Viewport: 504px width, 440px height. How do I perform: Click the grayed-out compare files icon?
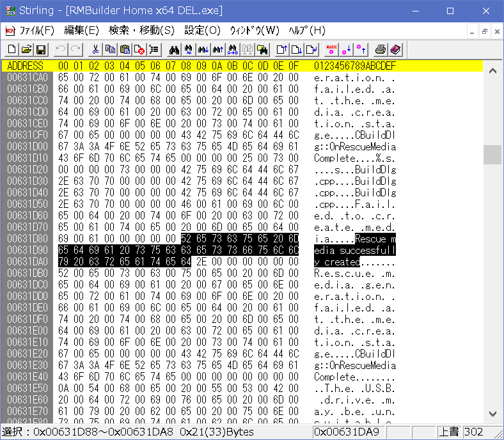pos(248,49)
